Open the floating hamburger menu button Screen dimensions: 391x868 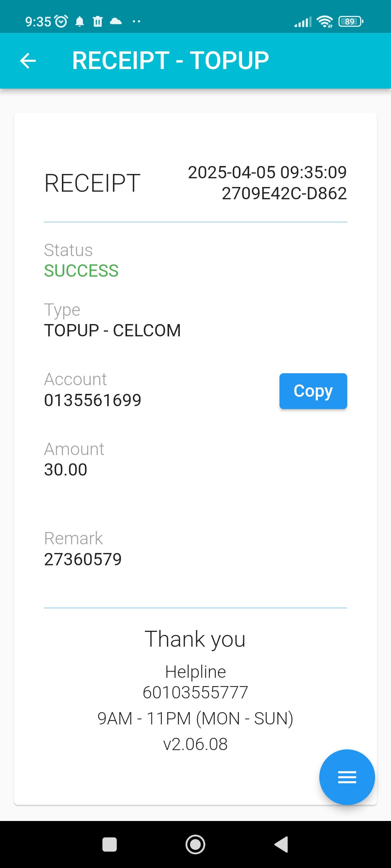pos(347,777)
